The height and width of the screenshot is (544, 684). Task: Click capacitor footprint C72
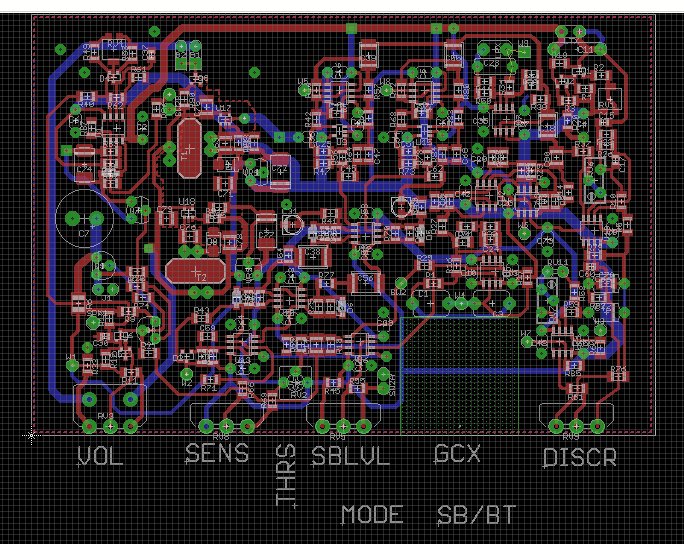click(x=280, y=171)
